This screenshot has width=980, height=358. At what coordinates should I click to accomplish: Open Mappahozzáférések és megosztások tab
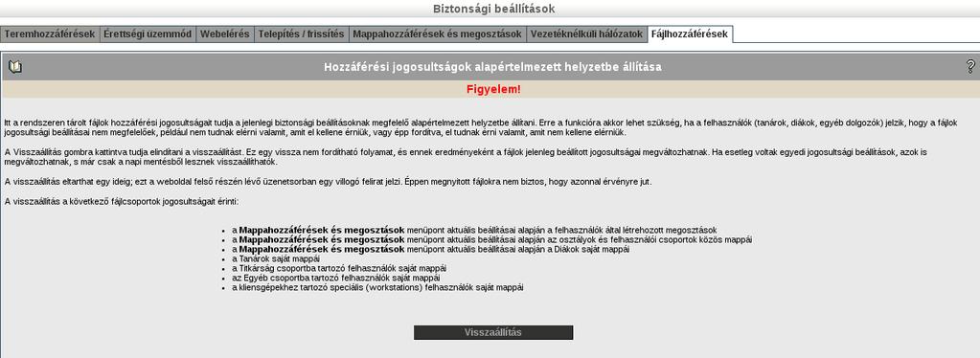pyautogui.click(x=438, y=34)
